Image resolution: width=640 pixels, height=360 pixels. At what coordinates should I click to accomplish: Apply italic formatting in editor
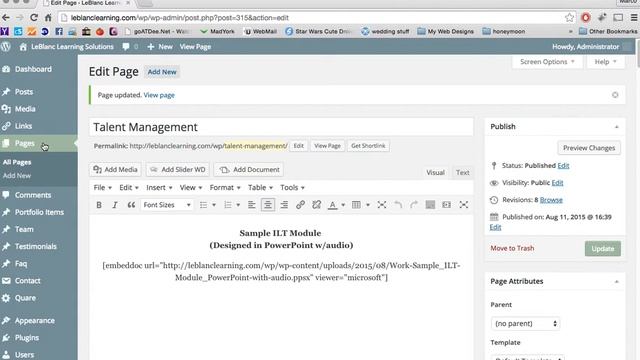[115, 205]
